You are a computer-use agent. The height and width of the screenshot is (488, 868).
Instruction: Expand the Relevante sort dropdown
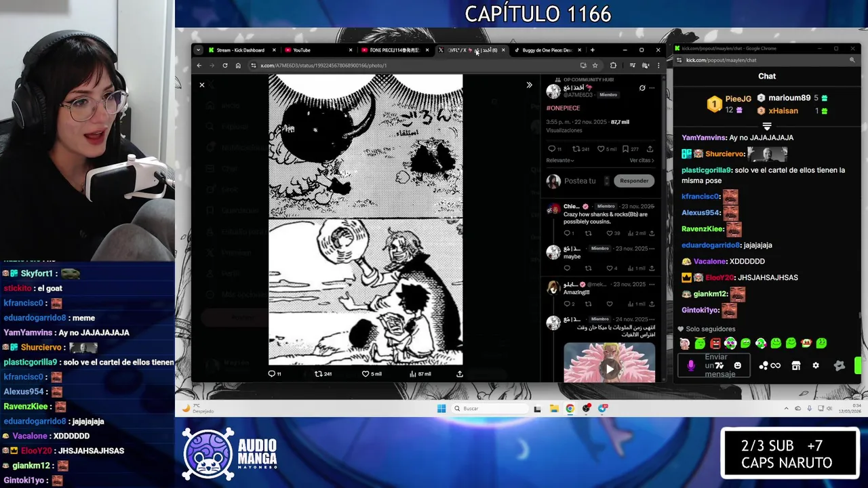coord(560,161)
